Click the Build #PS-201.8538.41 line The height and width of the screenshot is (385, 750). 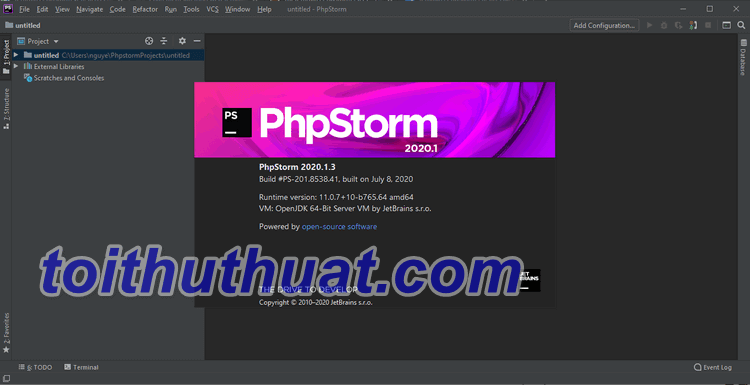pyautogui.click(x=336, y=179)
